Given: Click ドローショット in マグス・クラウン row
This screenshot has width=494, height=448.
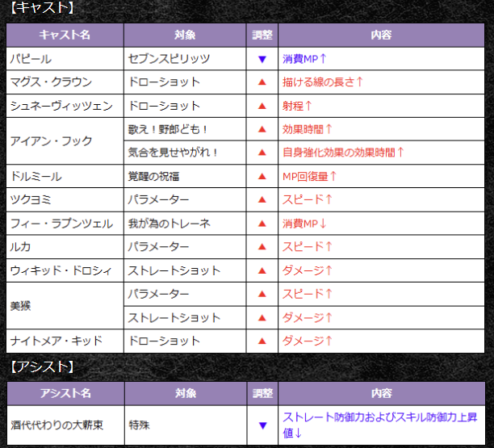Looking at the screenshot, I should point(164,82).
